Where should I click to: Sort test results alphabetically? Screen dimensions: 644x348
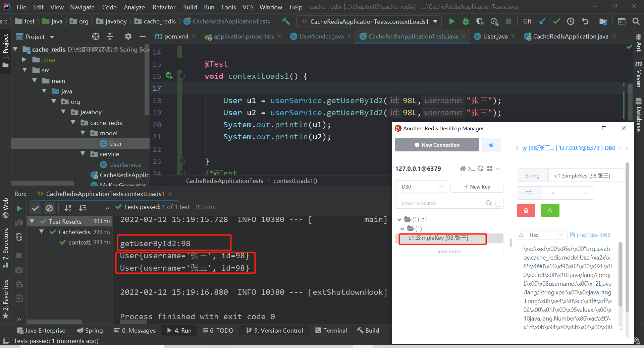[x=68, y=208]
